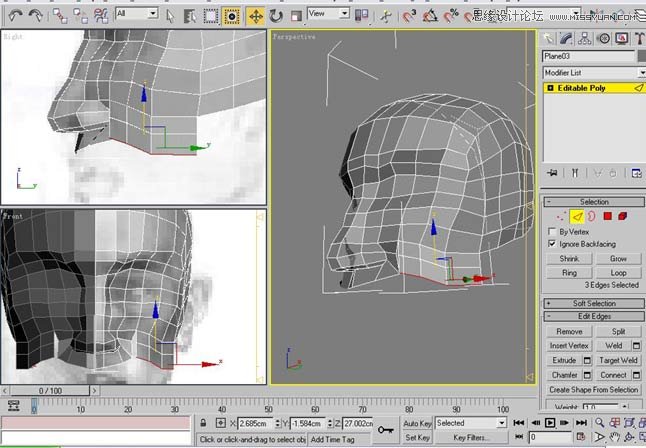Select the Bind to Space Warp tool
The width and height of the screenshot is (646, 448).
coord(101,16)
